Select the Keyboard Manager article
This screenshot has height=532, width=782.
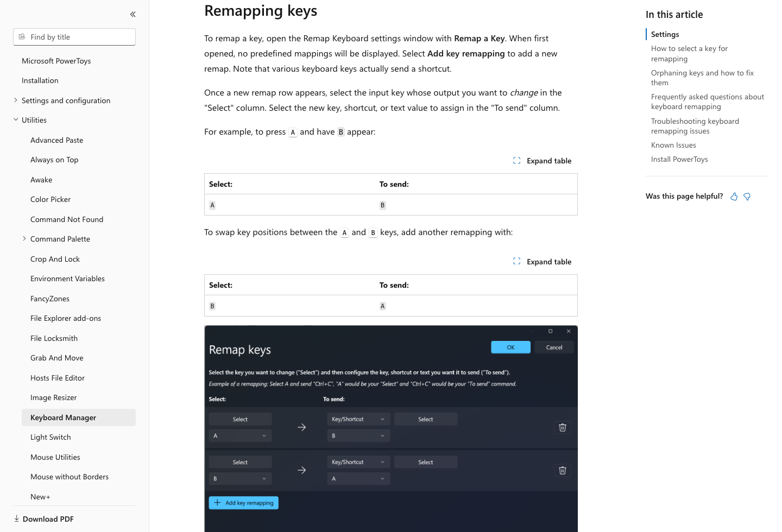[x=79, y=417]
